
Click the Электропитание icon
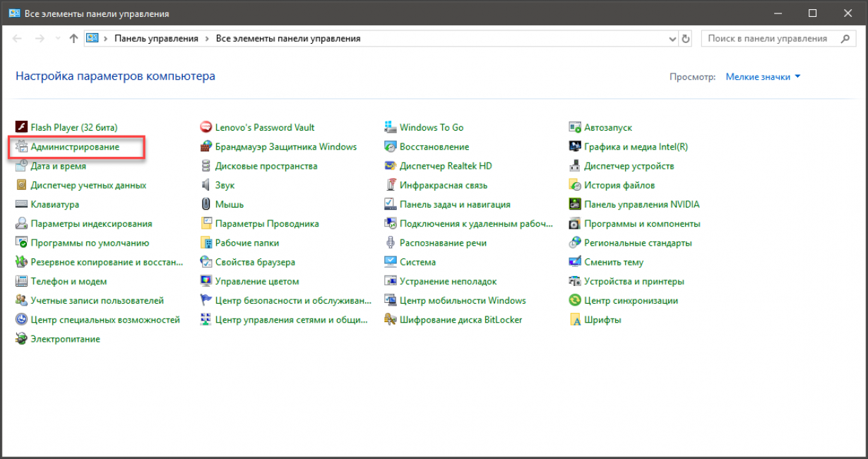pos(21,339)
